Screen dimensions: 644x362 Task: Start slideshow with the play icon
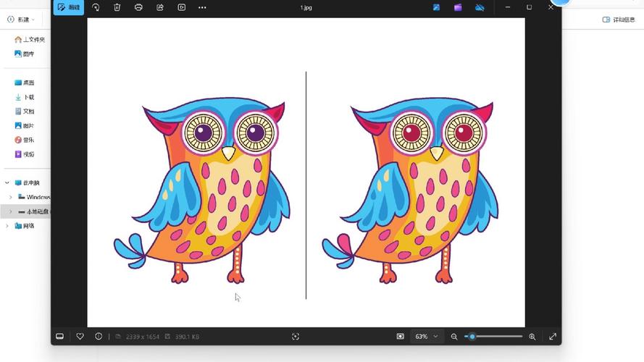click(x=181, y=7)
